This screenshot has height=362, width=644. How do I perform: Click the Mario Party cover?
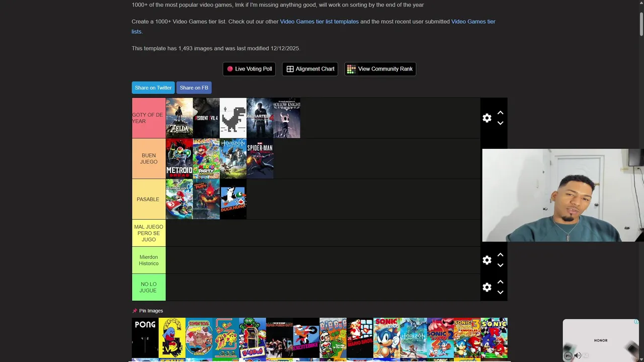coord(206,158)
